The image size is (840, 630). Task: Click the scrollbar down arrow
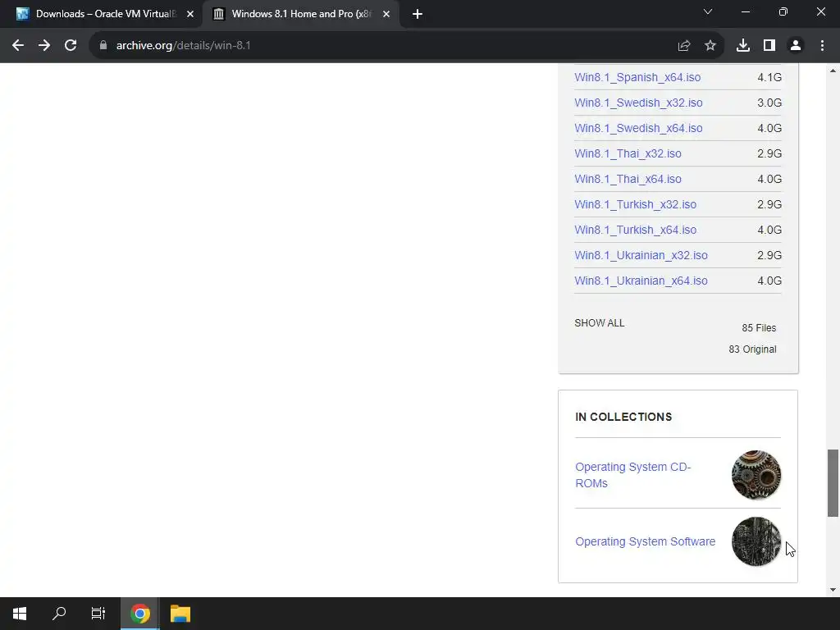[x=833, y=590]
